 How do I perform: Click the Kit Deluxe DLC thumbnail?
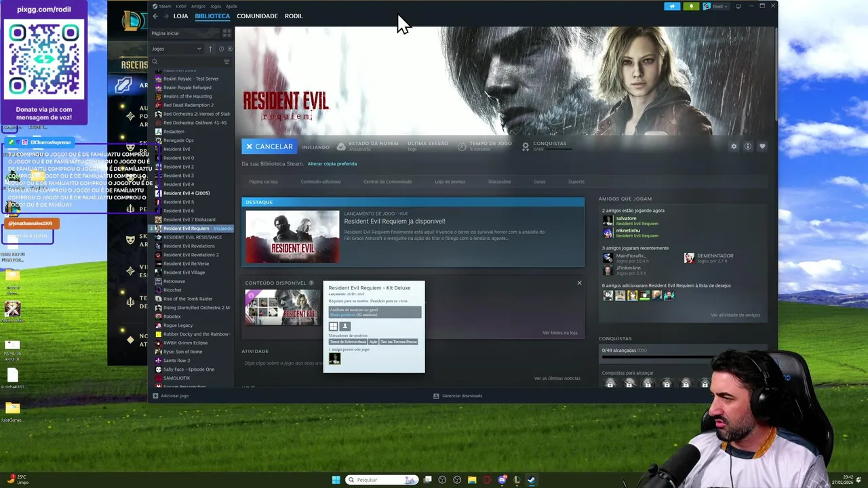pyautogui.click(x=282, y=307)
